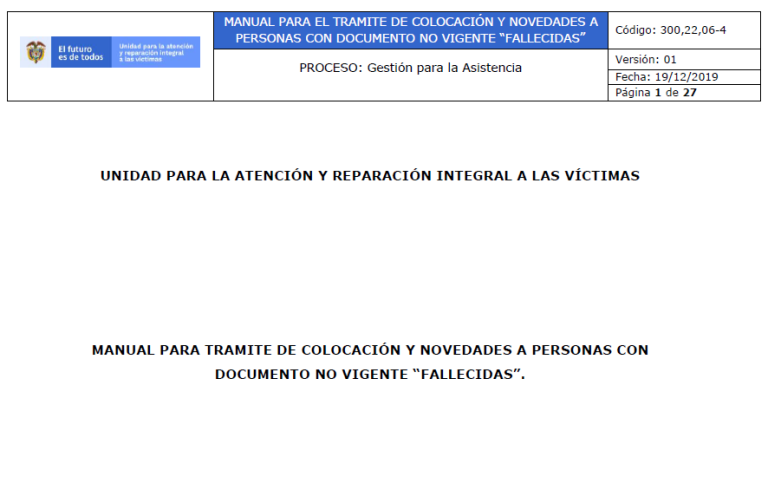Click the 'Página 1 de 27' cell
Image resolution: width=768 pixels, height=477 pixels.
coord(684,93)
